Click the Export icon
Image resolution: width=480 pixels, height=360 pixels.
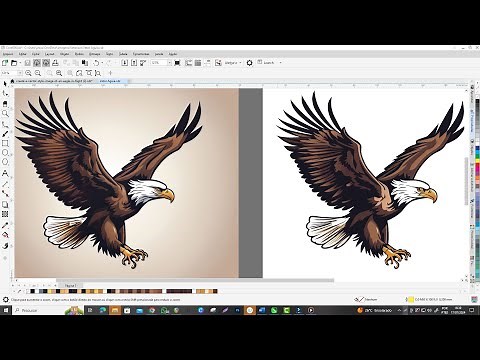coord(134,63)
